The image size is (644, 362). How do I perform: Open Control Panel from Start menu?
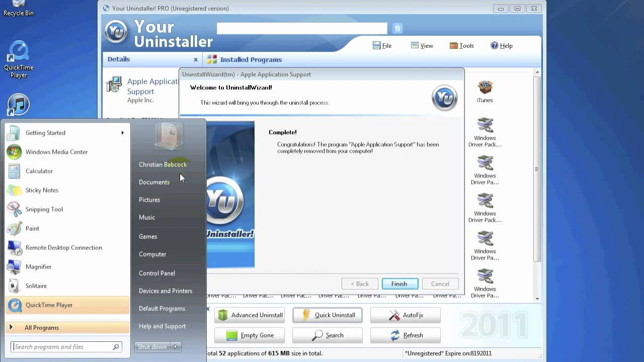[157, 273]
